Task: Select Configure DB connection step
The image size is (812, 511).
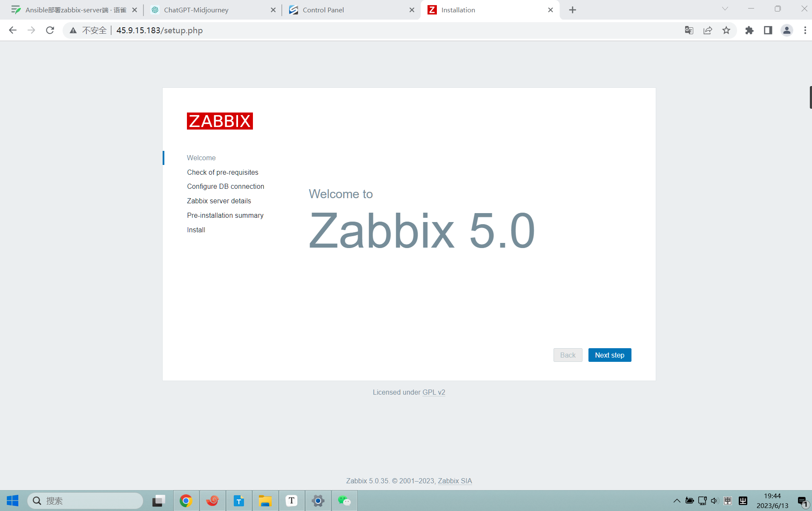Action: tap(226, 186)
